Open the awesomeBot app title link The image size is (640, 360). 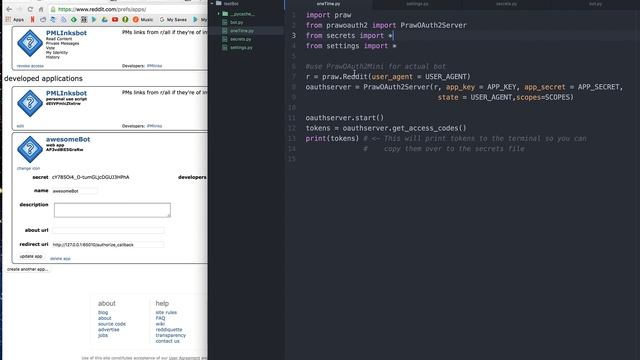click(68, 139)
